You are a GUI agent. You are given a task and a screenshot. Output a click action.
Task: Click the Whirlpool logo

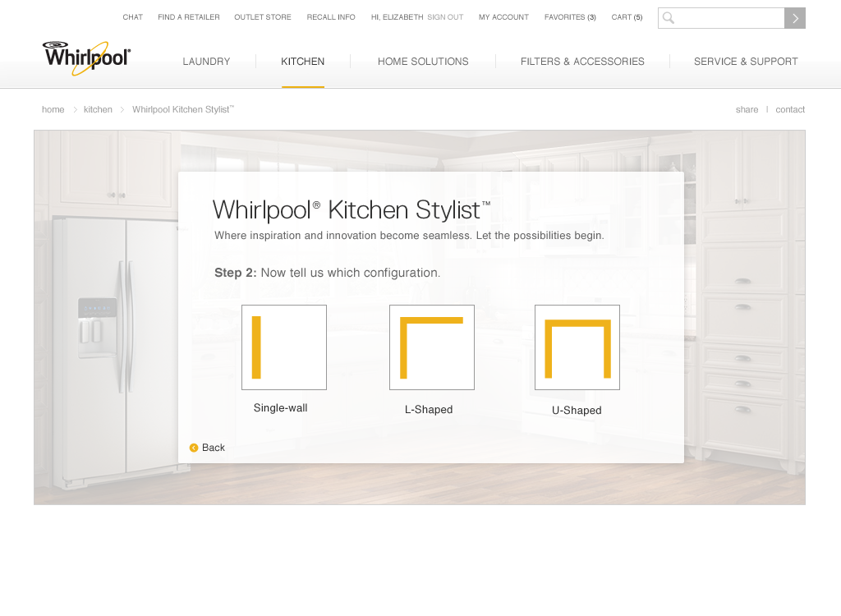click(87, 58)
